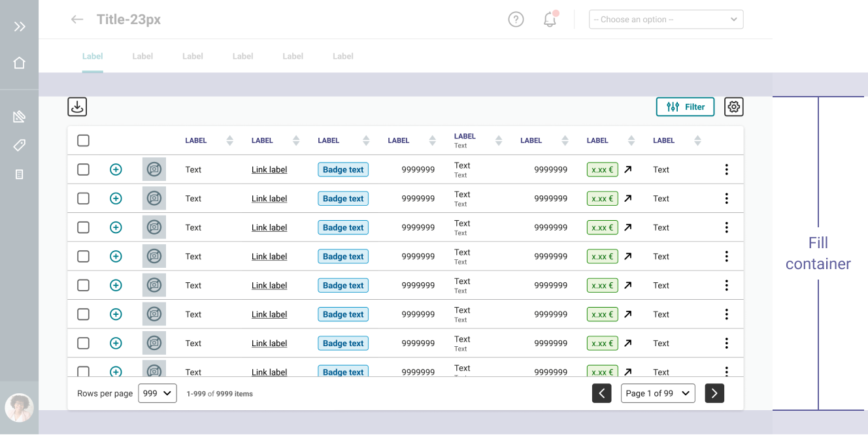Click the Filter button
This screenshot has width=868, height=435.
click(685, 107)
